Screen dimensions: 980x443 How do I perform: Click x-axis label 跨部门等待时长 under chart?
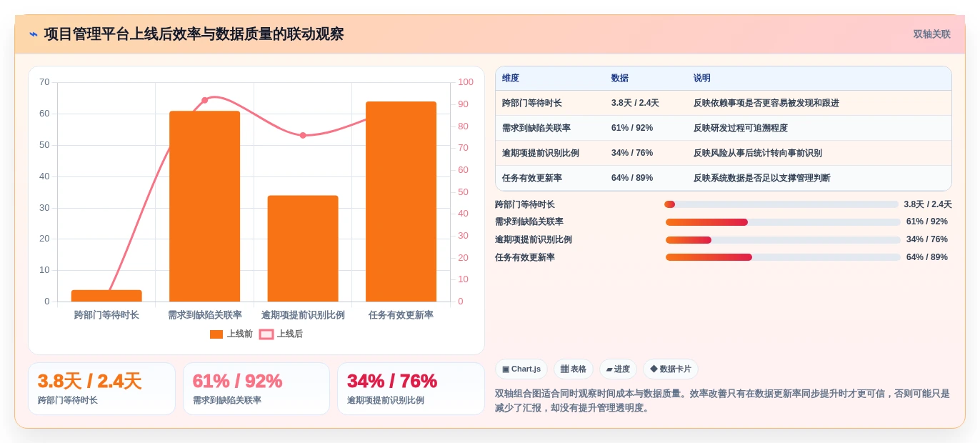(x=106, y=315)
